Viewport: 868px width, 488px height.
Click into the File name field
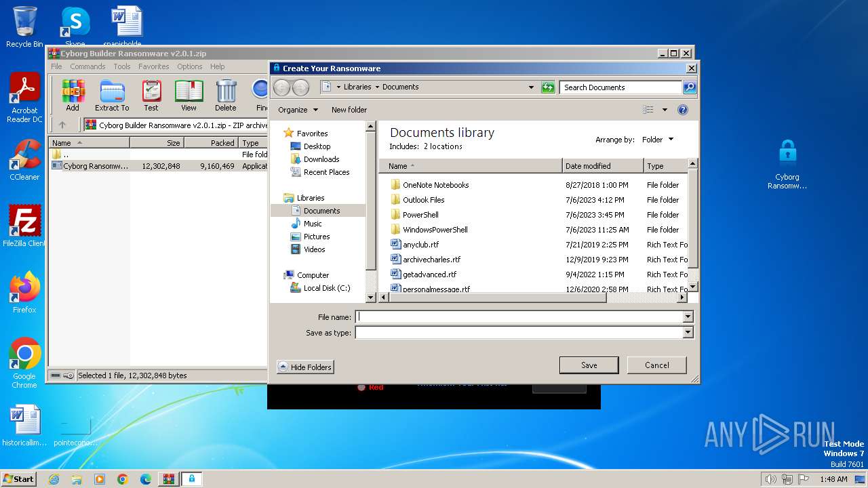click(520, 317)
